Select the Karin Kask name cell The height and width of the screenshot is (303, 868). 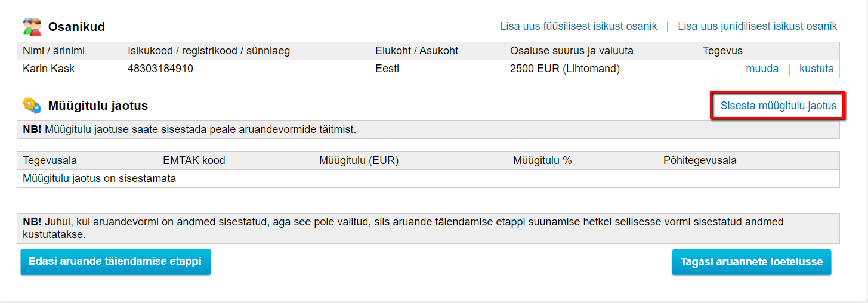(x=49, y=69)
